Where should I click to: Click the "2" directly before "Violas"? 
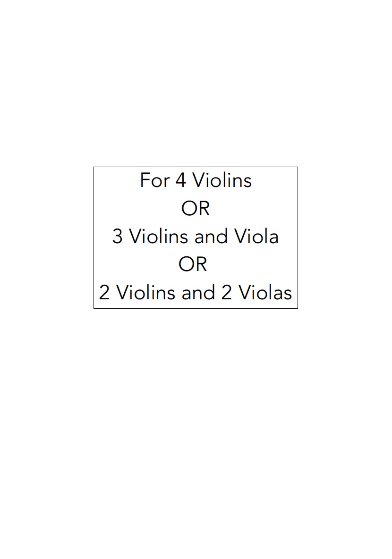click(x=227, y=293)
